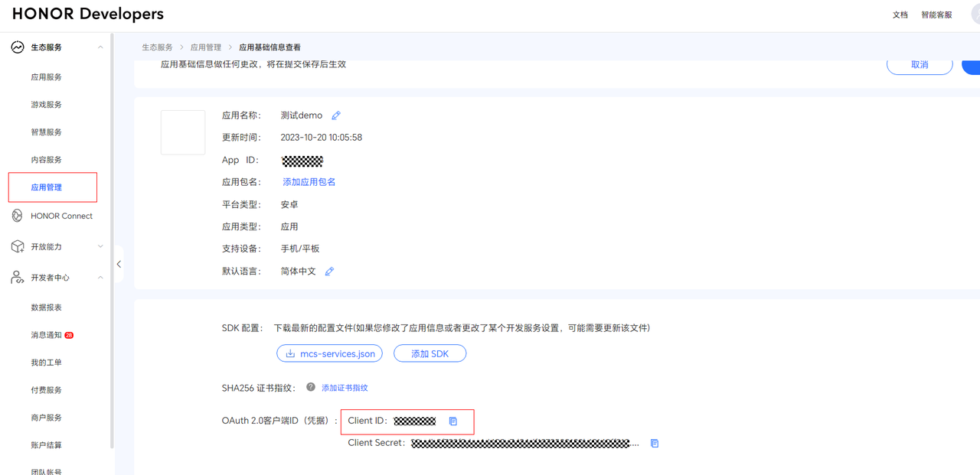Click help question mark beside SHA256 证书指纹
This screenshot has width=980, height=475.
[x=311, y=387]
